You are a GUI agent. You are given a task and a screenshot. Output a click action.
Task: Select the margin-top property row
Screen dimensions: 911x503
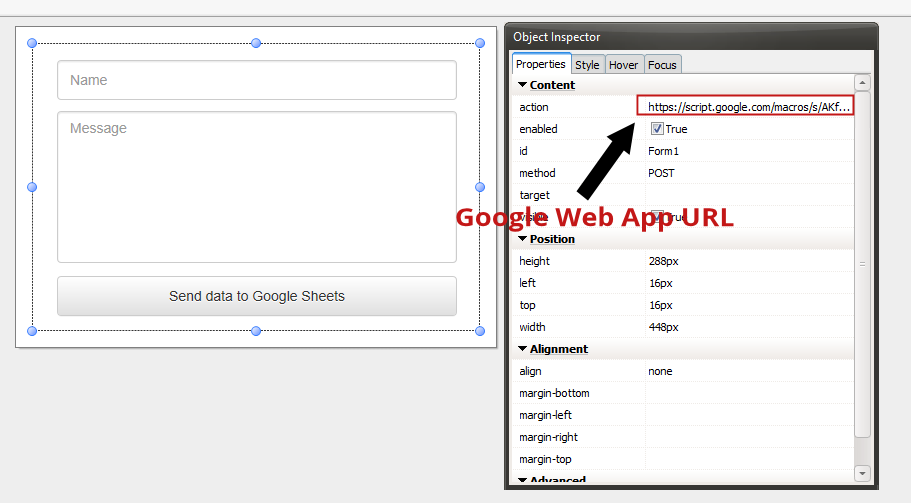[x=683, y=459]
